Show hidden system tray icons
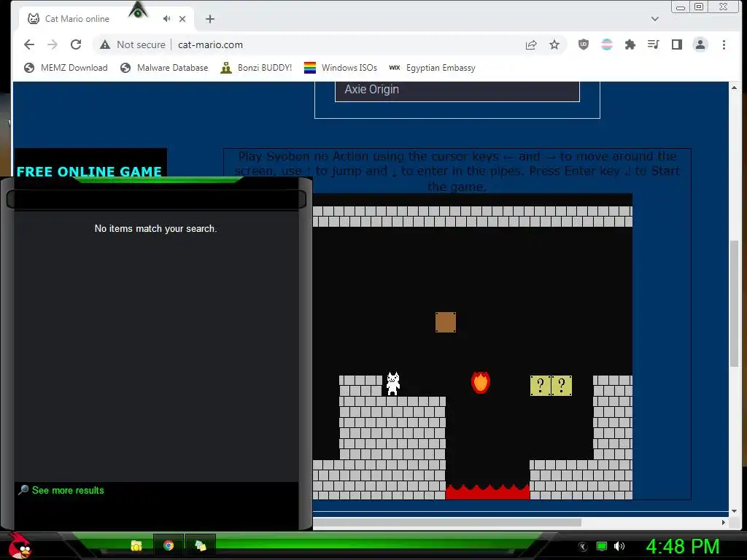Viewport: 747px width, 560px height. coord(582,547)
